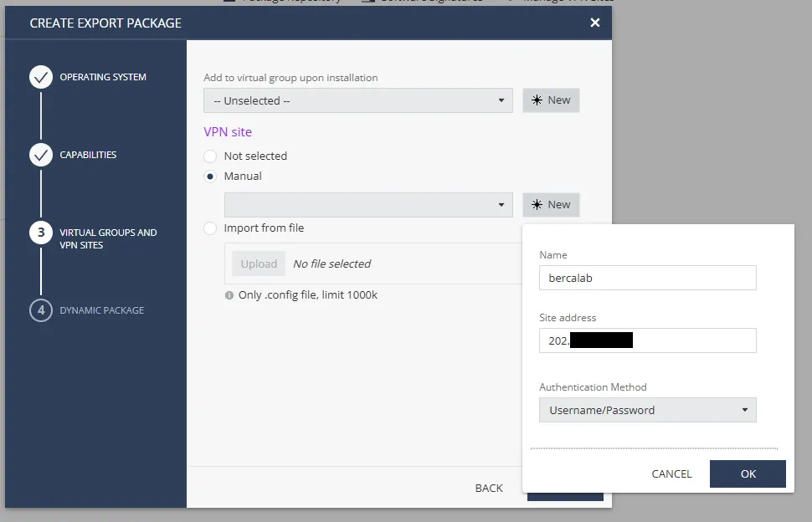Close the Create Export Package dialog

point(595,23)
